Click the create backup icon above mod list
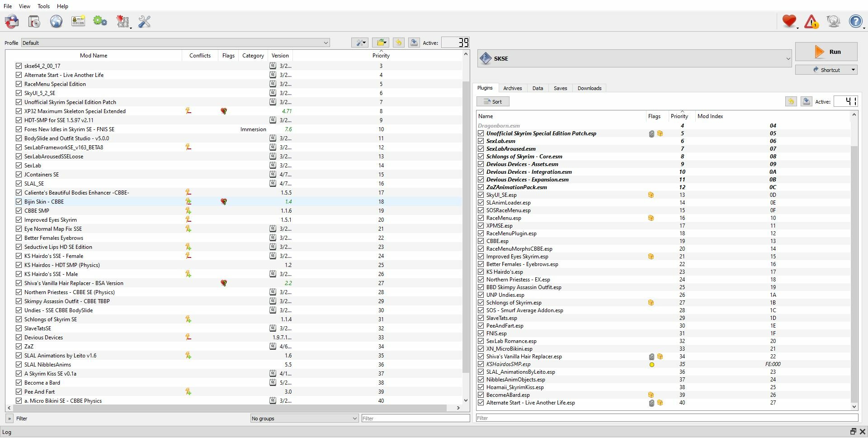 (x=414, y=43)
